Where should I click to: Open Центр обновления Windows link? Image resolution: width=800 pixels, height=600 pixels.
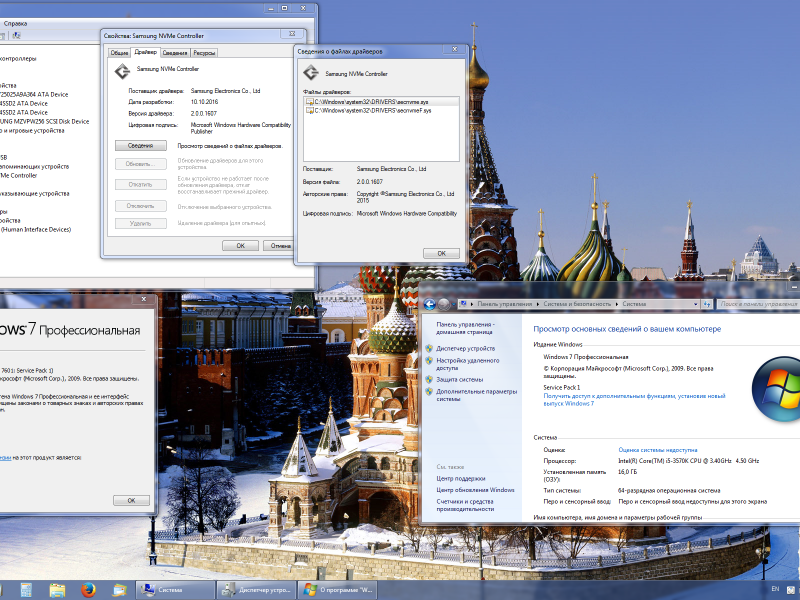tap(475, 490)
